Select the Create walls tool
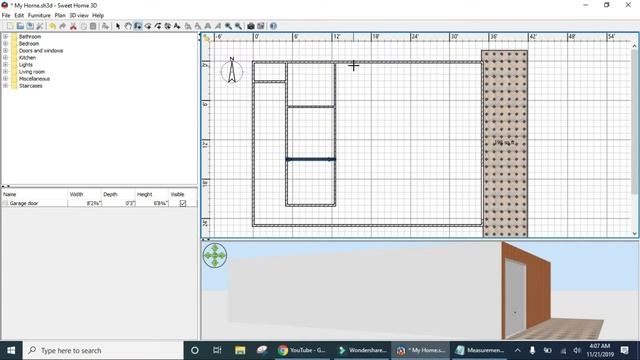 tap(138, 26)
